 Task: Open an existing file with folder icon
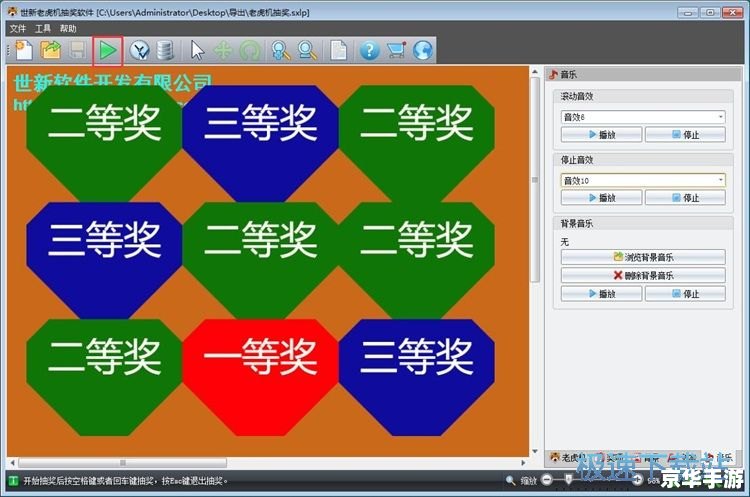[51, 50]
